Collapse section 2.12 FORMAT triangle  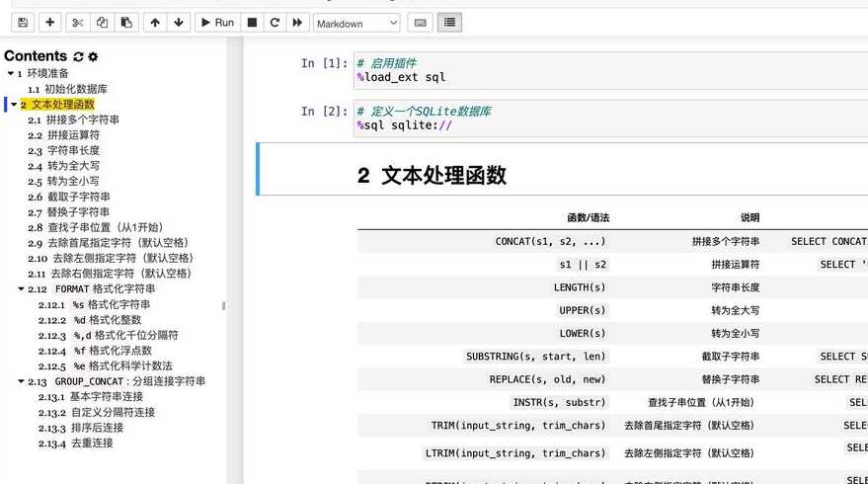point(21,288)
